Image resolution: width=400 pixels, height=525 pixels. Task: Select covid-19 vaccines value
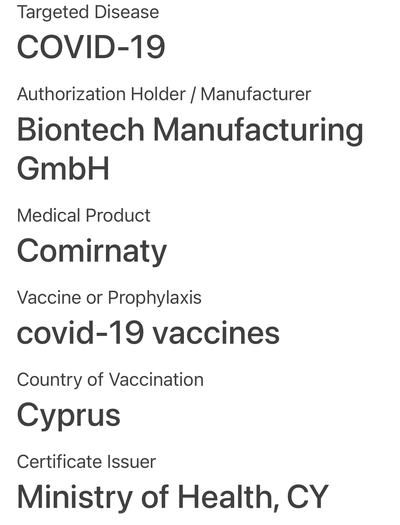coord(148,333)
